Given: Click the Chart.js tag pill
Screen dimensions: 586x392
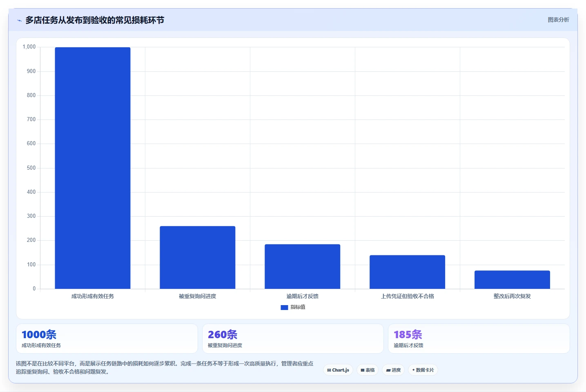Looking at the screenshot, I should pos(338,370).
